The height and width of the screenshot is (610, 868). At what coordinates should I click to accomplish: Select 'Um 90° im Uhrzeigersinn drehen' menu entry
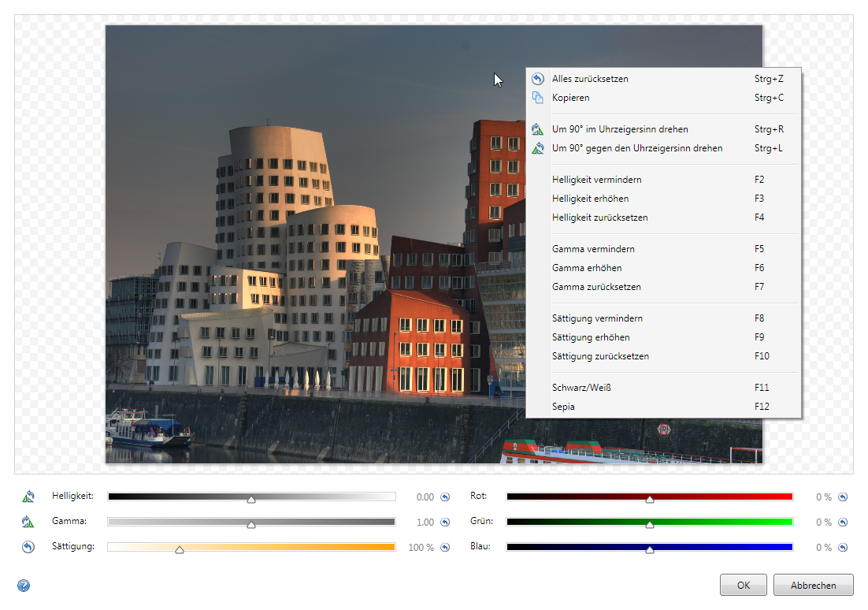point(620,129)
